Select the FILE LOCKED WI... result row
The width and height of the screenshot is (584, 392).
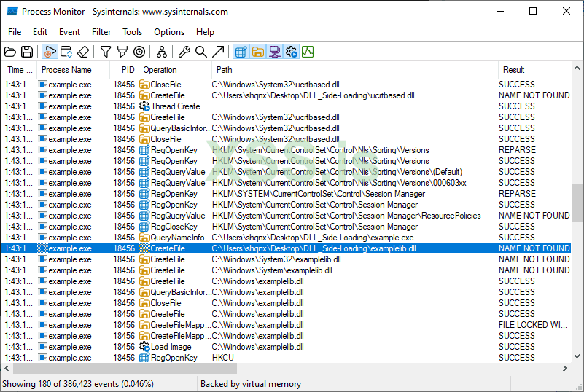coord(286,325)
